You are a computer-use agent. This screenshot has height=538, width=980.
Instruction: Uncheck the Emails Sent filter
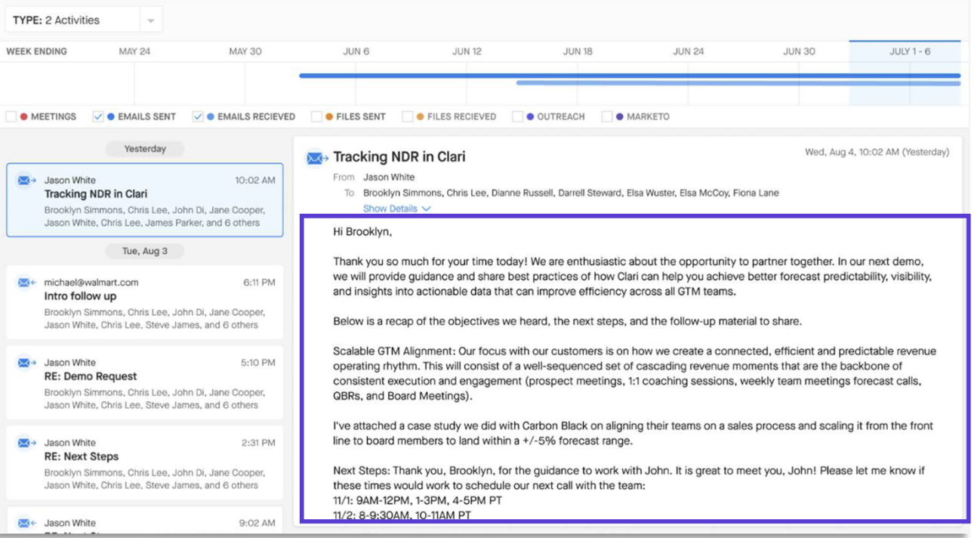pos(98,117)
